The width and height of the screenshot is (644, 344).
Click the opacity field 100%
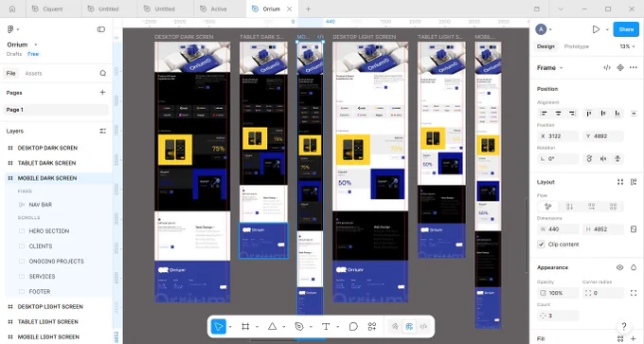[x=558, y=293]
